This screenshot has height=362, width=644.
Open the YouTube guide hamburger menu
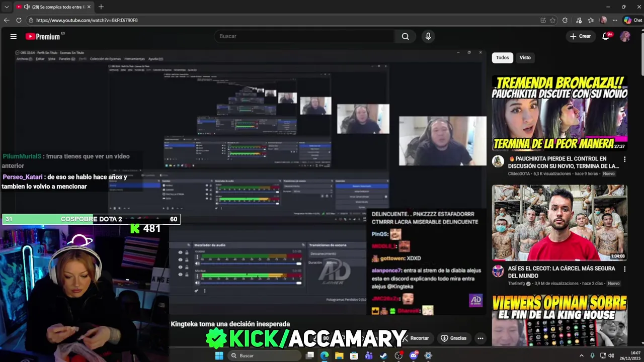(14, 36)
